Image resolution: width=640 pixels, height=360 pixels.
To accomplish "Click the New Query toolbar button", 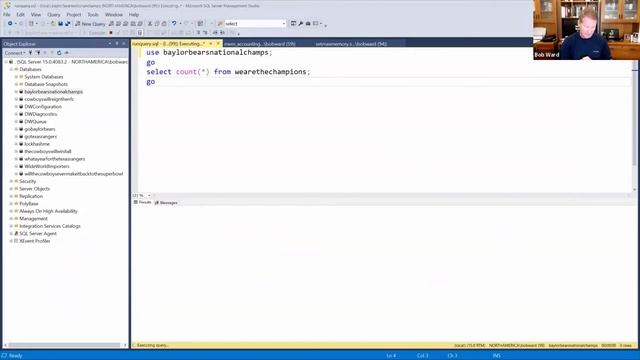I will click(x=90, y=24).
